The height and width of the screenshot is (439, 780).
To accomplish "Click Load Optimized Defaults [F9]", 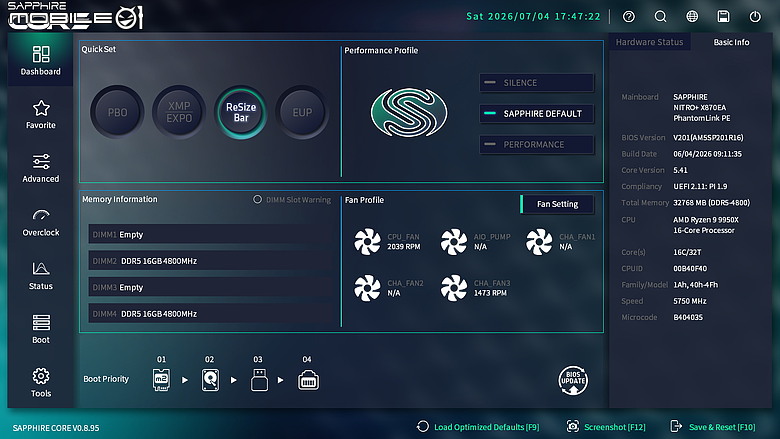I will pos(479,427).
